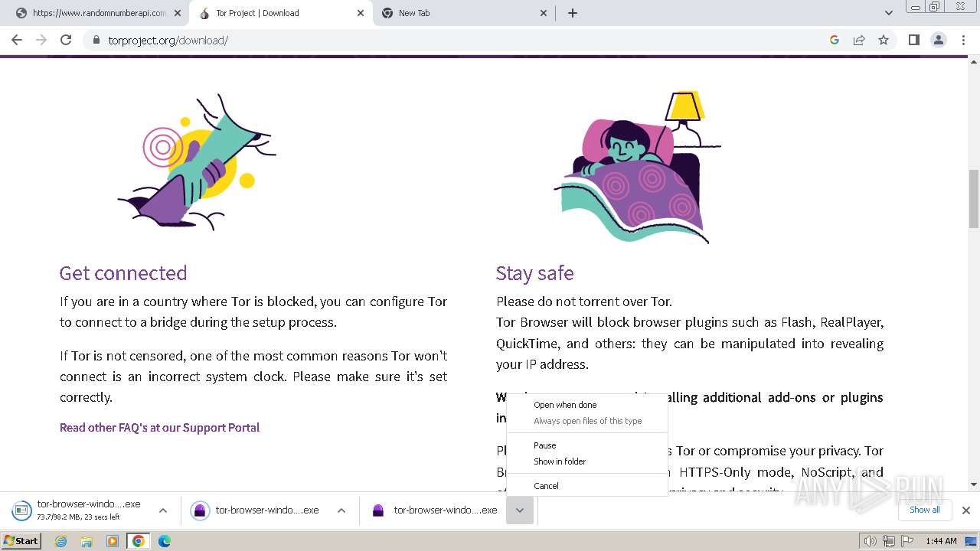Image resolution: width=980 pixels, height=551 pixels.
Task: Toggle the third download's options chevron
Action: point(520,510)
